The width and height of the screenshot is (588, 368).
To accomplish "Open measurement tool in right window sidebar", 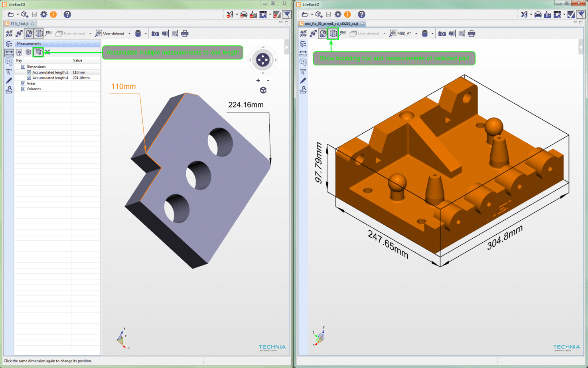I will click(303, 52).
